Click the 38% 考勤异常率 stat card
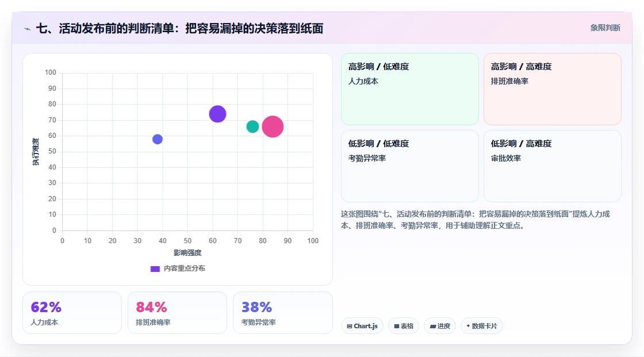This screenshot has width=644, height=357. point(282,313)
